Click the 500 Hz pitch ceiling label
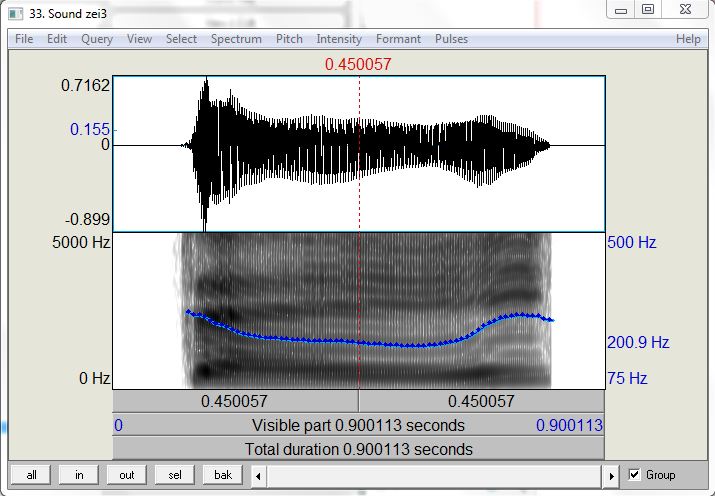Image resolution: width=715 pixels, height=496 pixels. tap(632, 242)
